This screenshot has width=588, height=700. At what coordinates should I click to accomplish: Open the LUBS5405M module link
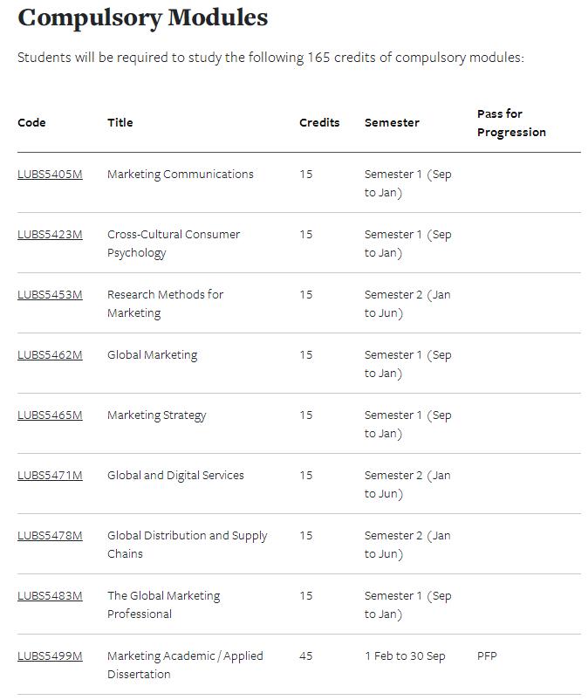click(50, 174)
